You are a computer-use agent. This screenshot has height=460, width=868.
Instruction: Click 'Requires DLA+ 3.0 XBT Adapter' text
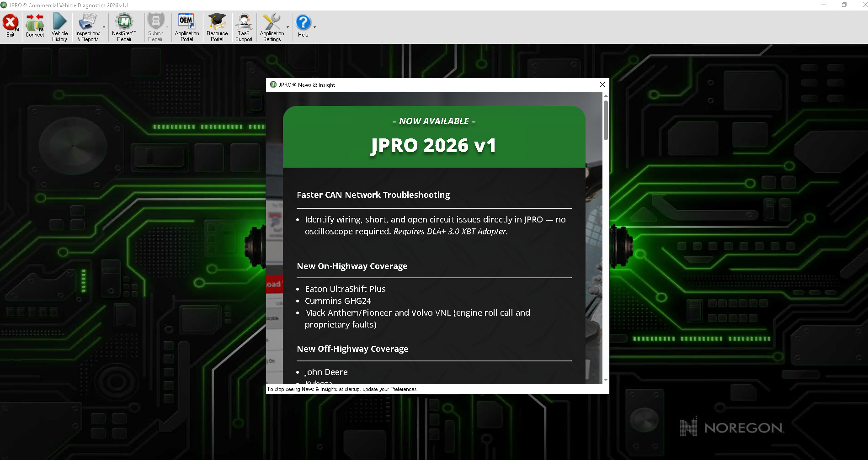pyautogui.click(x=450, y=232)
